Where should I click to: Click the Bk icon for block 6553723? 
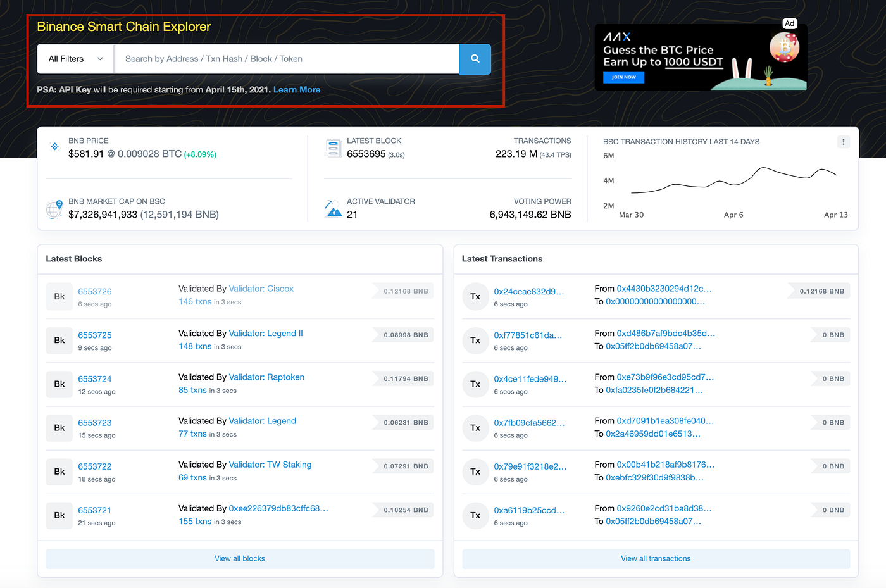59,428
